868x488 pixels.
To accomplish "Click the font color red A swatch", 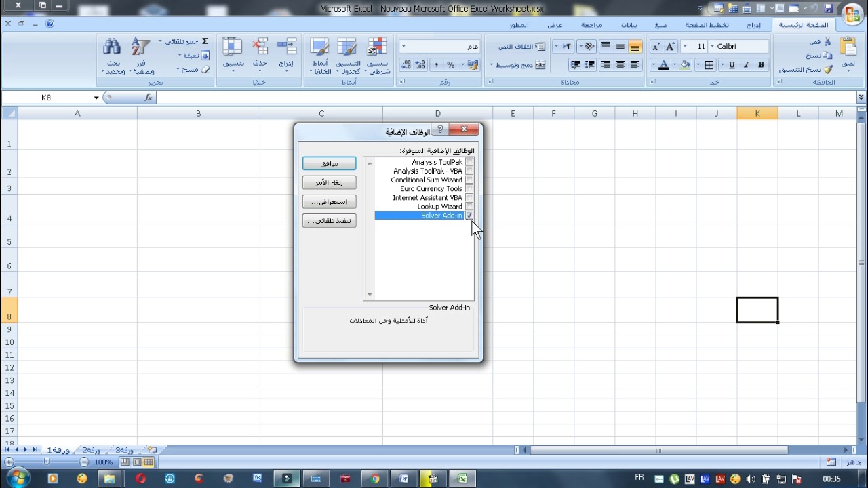I will pyautogui.click(x=663, y=65).
